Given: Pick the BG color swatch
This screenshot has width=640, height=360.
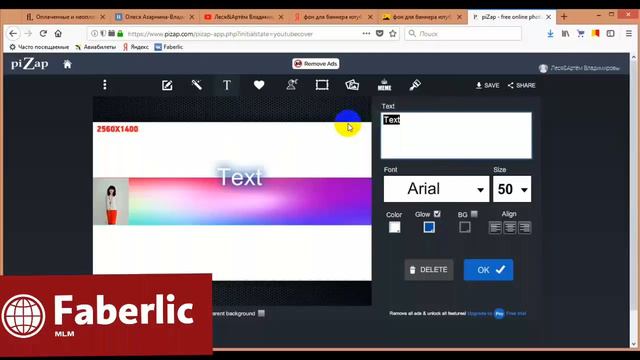Looking at the screenshot, I should point(464,227).
